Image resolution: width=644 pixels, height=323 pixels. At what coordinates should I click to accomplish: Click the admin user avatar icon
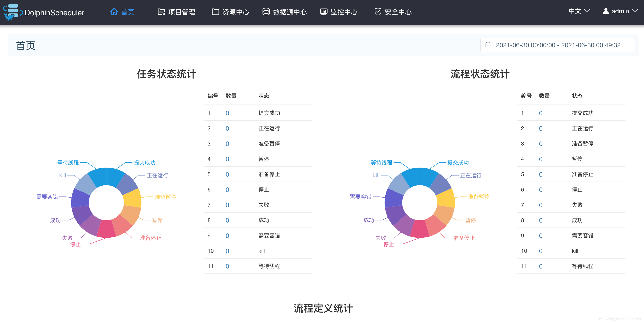605,11
